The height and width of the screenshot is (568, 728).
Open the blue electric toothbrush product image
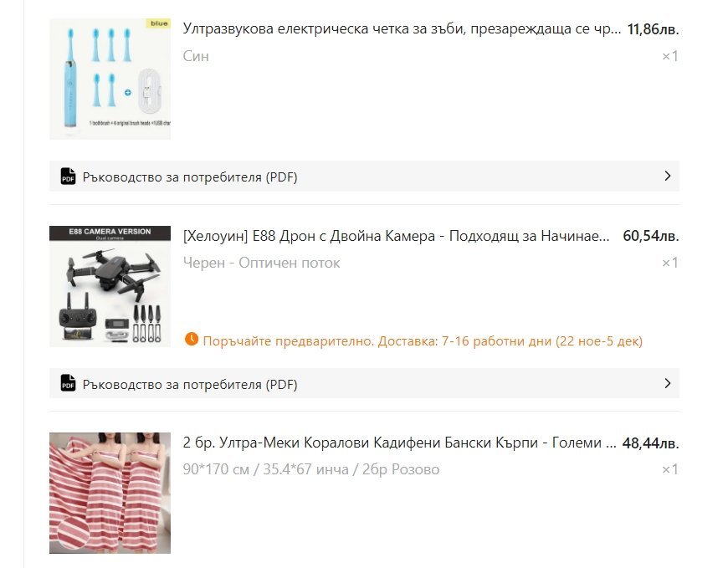(110, 79)
